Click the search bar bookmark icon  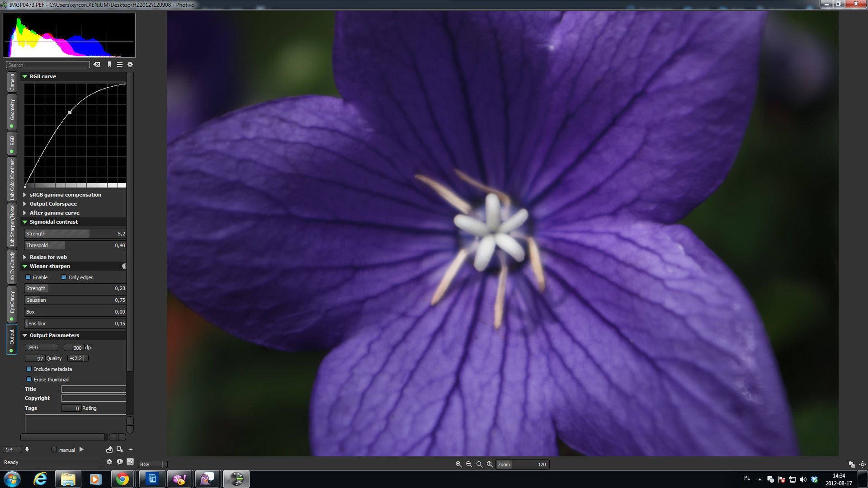tap(109, 65)
